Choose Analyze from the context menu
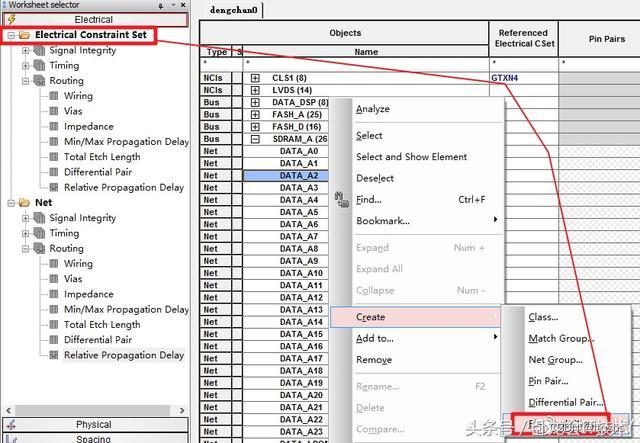The width and height of the screenshot is (640, 443). coord(373,109)
